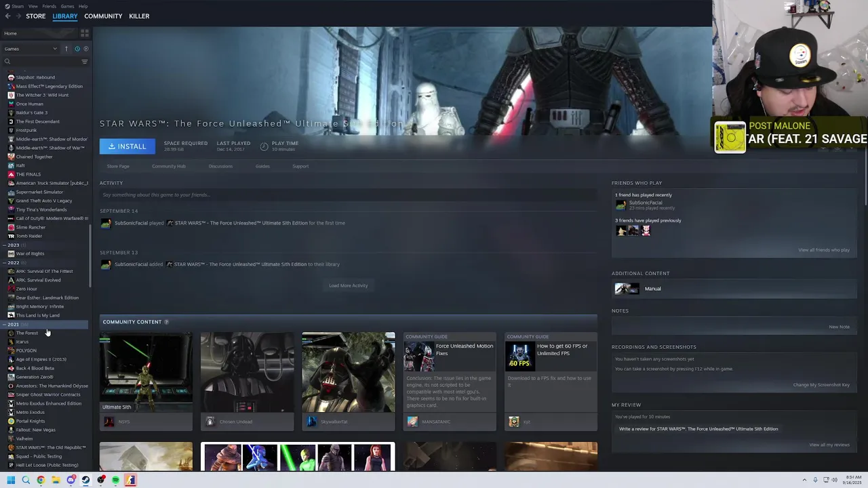868x488 pixels.
Task: Click Write a review for STAR WARS
Action: pos(698,429)
